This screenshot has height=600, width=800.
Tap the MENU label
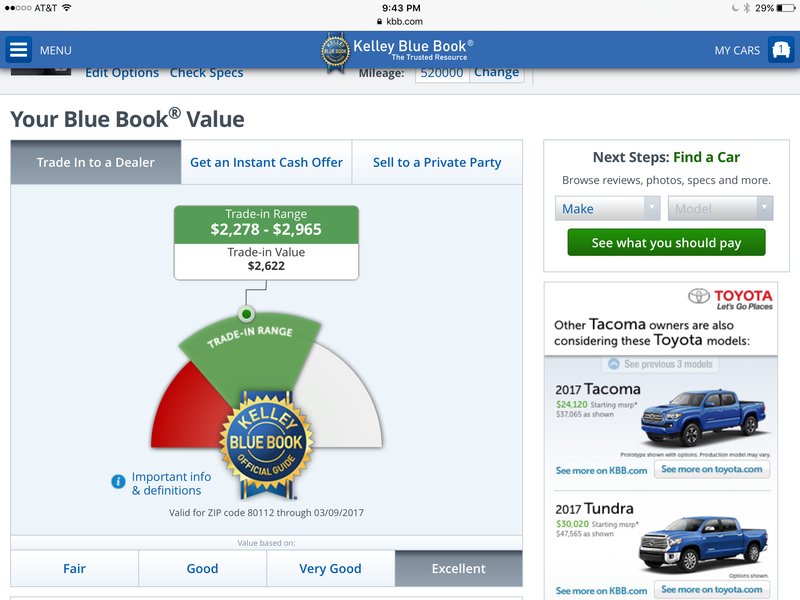point(56,51)
